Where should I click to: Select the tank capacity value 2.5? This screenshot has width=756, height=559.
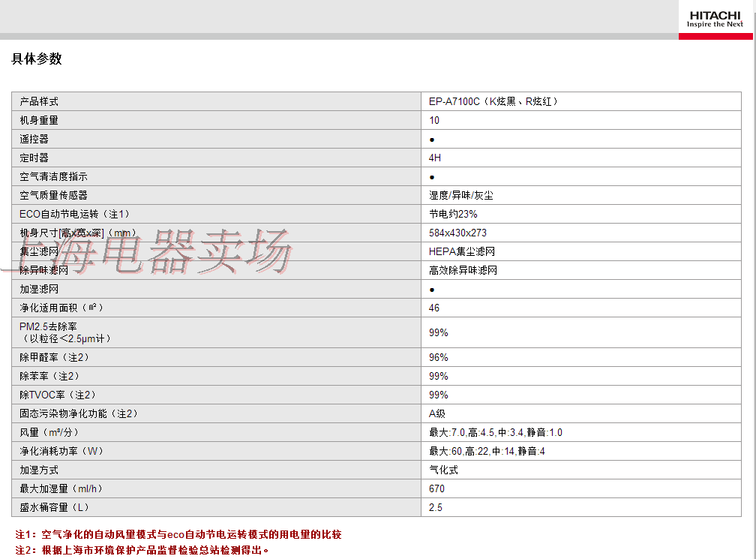tap(435, 507)
